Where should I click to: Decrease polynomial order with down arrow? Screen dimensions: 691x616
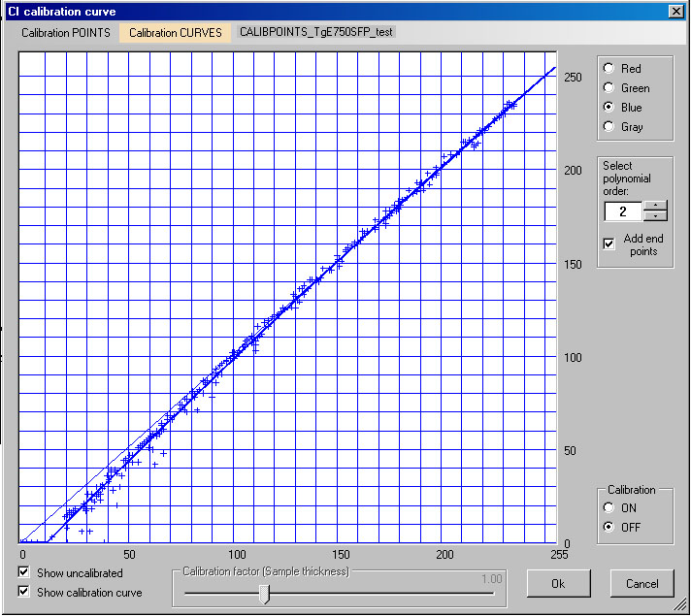coord(656,216)
